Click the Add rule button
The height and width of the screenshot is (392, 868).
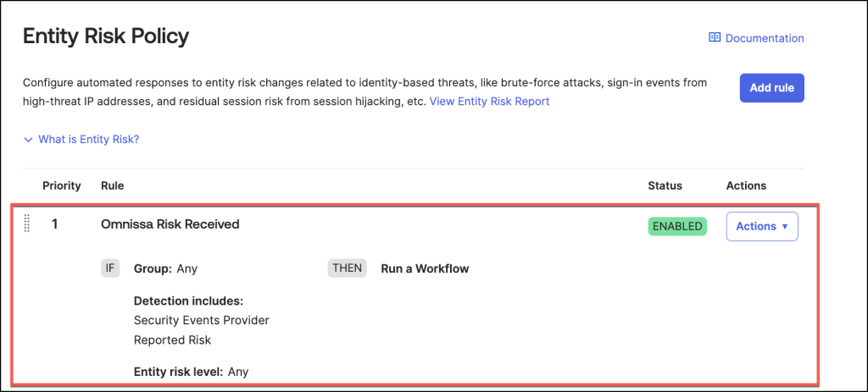click(771, 88)
